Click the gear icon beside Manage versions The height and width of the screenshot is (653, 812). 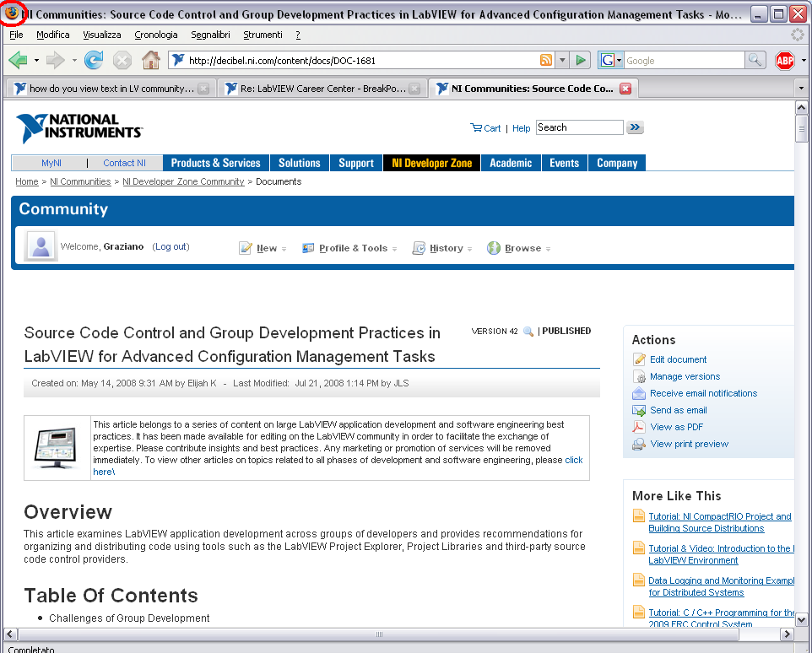[x=640, y=376]
